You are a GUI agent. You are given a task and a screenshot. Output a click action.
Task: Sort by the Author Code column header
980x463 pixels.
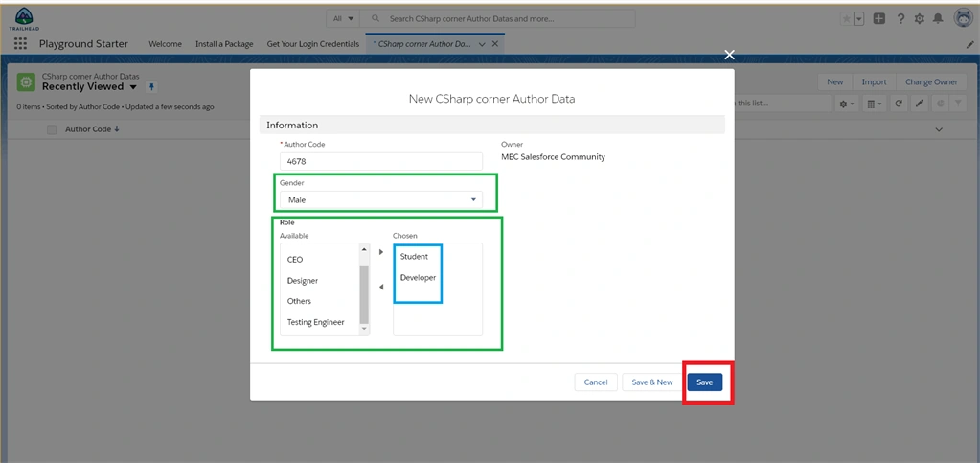point(93,129)
